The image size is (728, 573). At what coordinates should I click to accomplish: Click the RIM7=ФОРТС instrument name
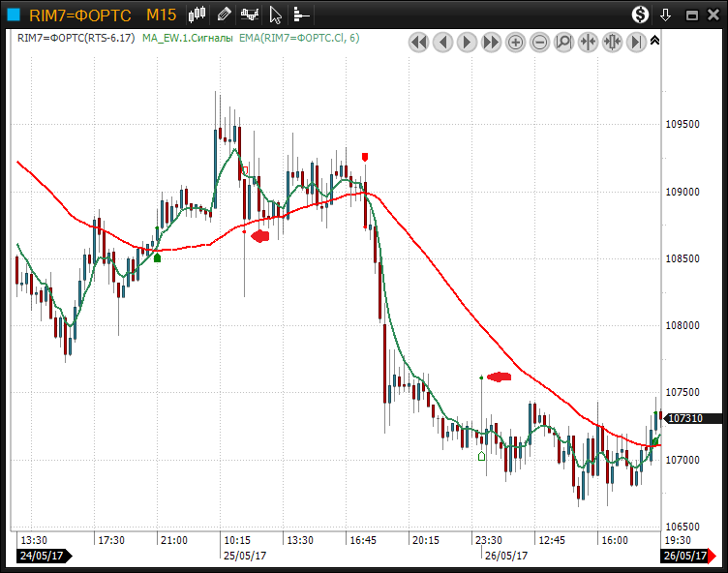click(79, 15)
